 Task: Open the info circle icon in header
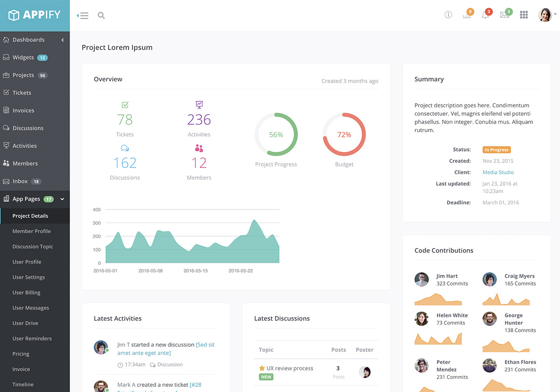pos(448,15)
